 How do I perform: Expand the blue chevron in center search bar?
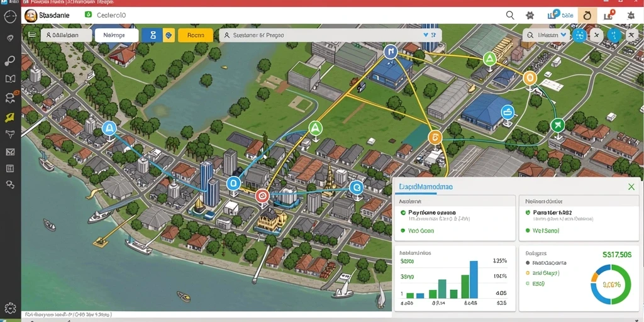click(x=425, y=35)
